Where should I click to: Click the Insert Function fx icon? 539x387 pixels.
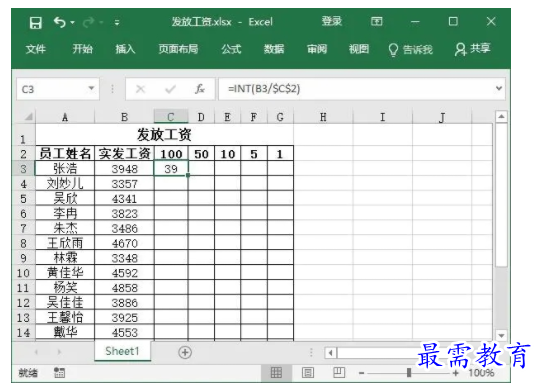pos(200,89)
